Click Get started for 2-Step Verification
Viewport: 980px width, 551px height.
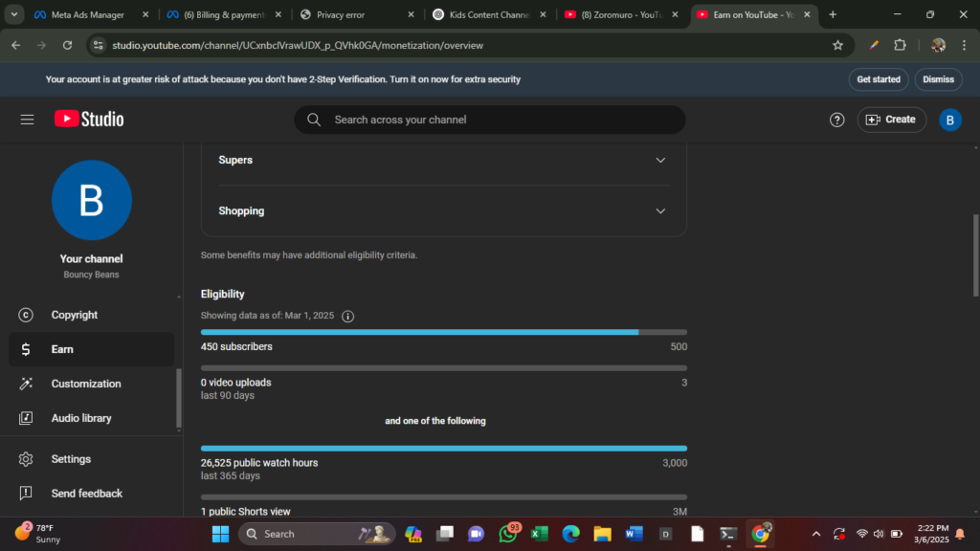(x=878, y=79)
